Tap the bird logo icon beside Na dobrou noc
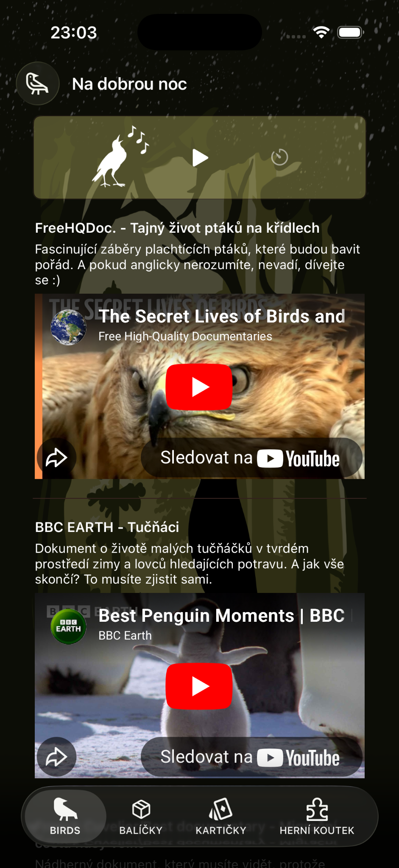Image resolution: width=399 pixels, height=868 pixels. [x=37, y=83]
